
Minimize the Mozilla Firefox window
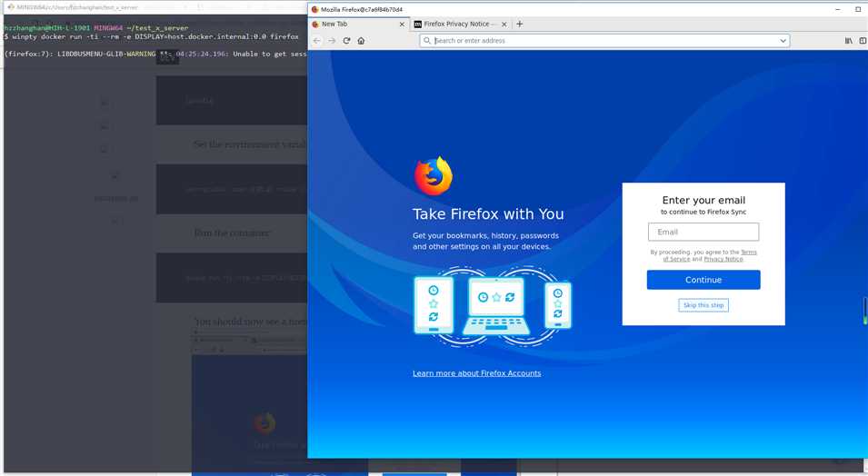click(x=838, y=9)
